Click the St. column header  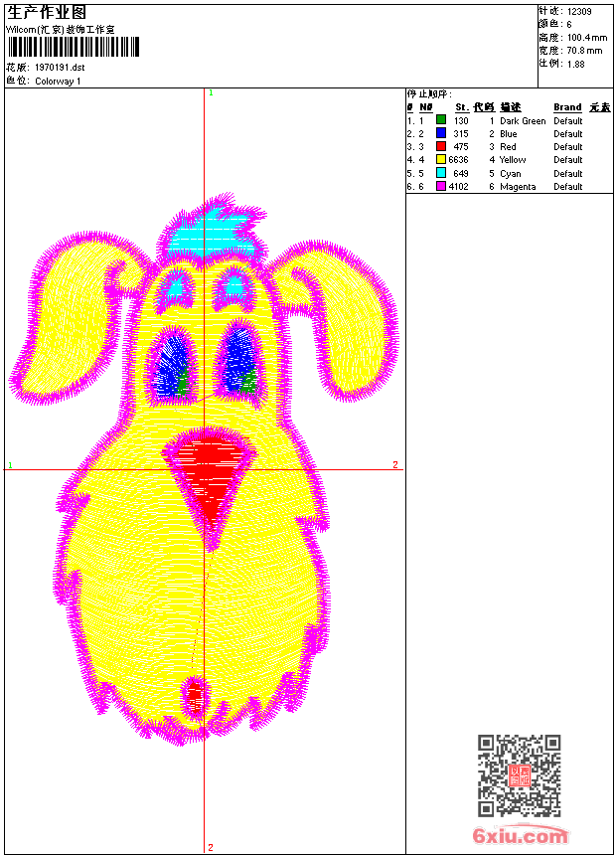[462, 107]
